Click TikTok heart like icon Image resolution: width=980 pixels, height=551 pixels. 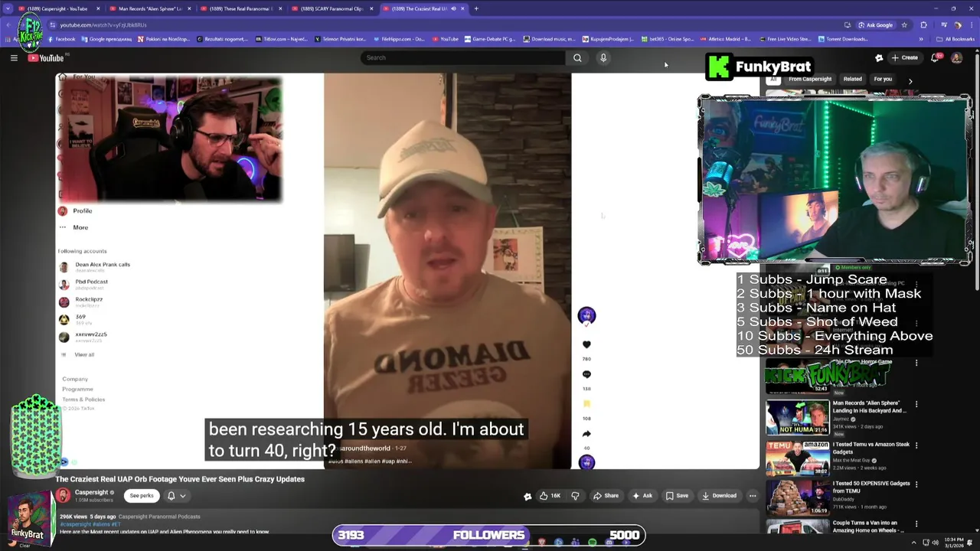click(x=586, y=345)
